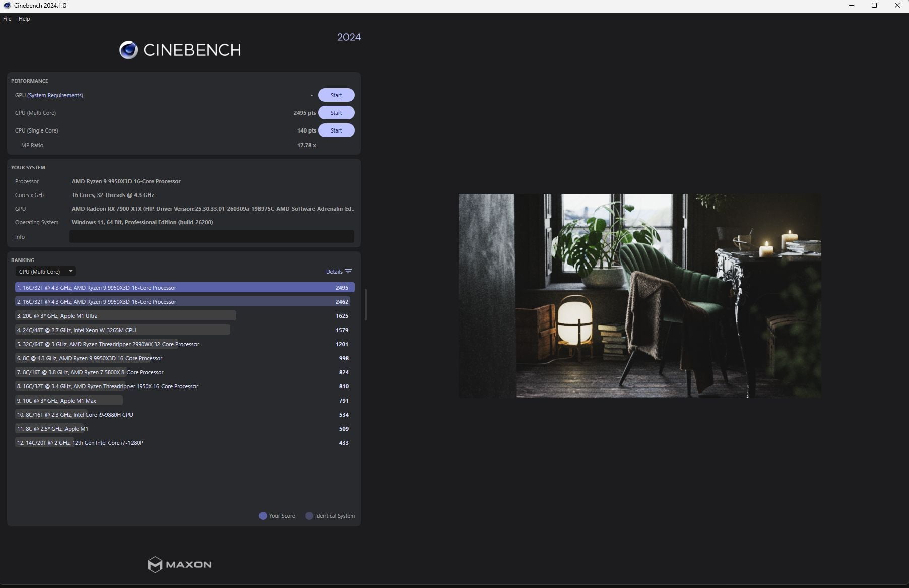Select the Apple M1 Ultra ranking row
This screenshot has width=909, height=588.
184,316
